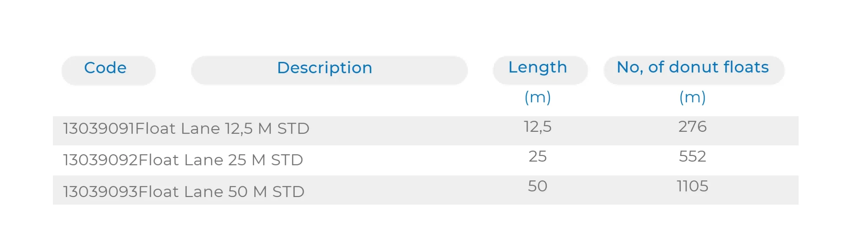Click the No, of donut floats header
Viewport: 868px width, 248px height.
[x=692, y=67]
